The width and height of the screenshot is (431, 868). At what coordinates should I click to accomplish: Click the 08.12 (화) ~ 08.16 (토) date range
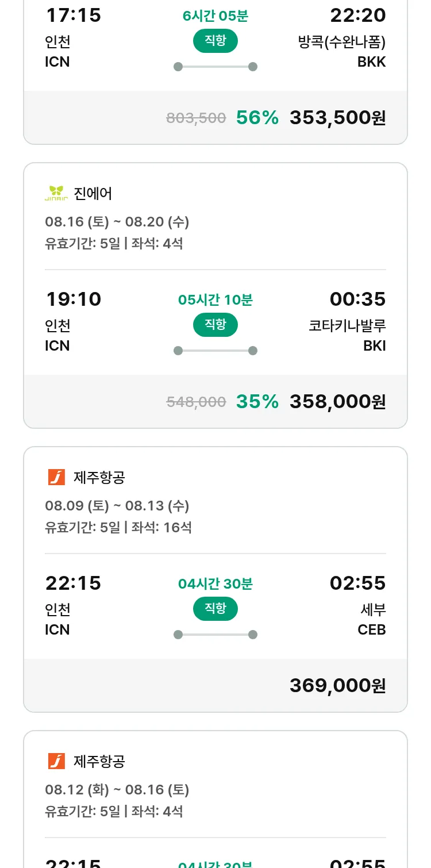117,790
